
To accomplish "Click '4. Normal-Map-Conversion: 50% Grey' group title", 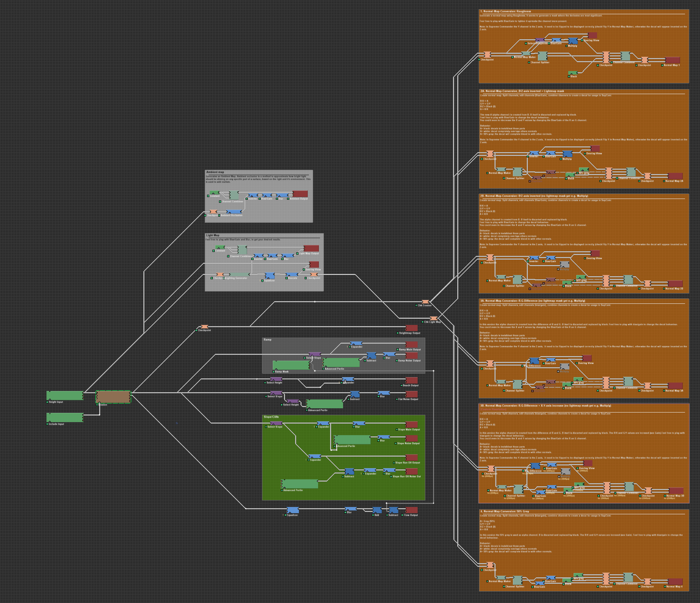I will (x=504, y=511).
